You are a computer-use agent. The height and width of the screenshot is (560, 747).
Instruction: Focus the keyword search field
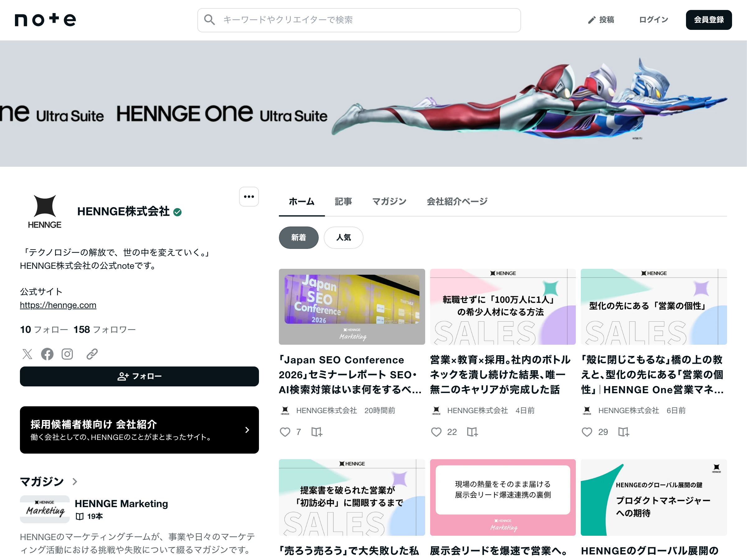359,20
